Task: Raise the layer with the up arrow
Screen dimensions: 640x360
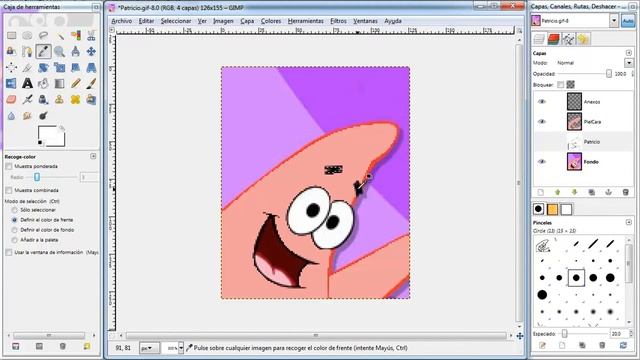Action: tap(558, 192)
